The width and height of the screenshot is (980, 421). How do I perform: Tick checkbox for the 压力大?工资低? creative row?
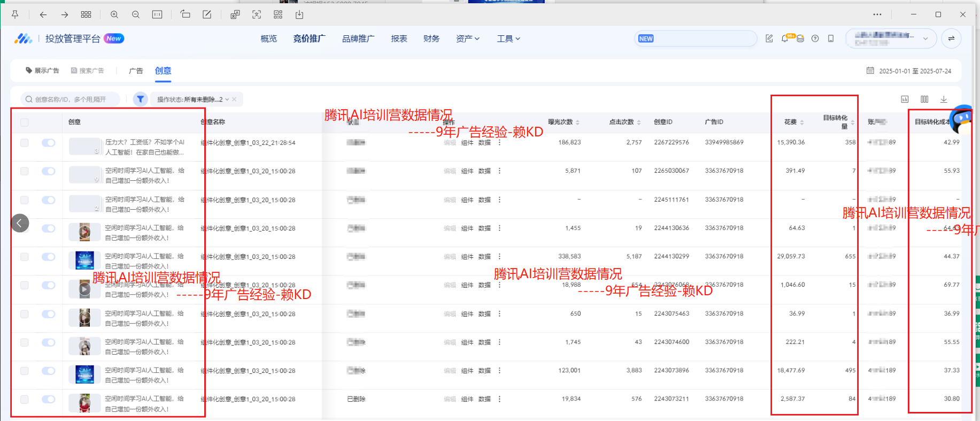point(25,143)
